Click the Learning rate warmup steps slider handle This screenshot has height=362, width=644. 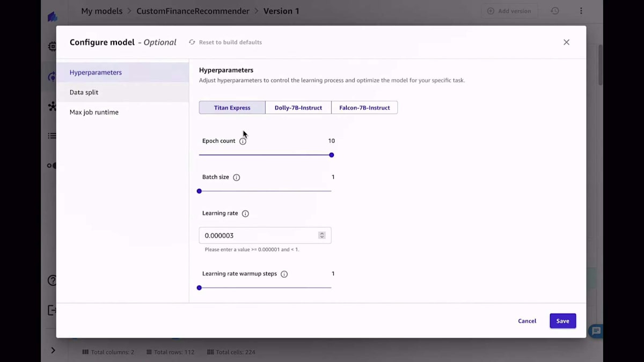tap(199, 288)
